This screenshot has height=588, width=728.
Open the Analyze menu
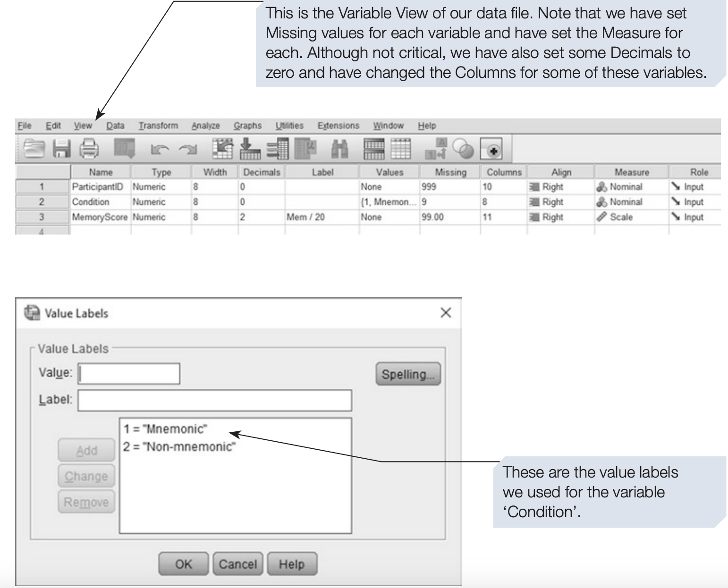coord(205,126)
